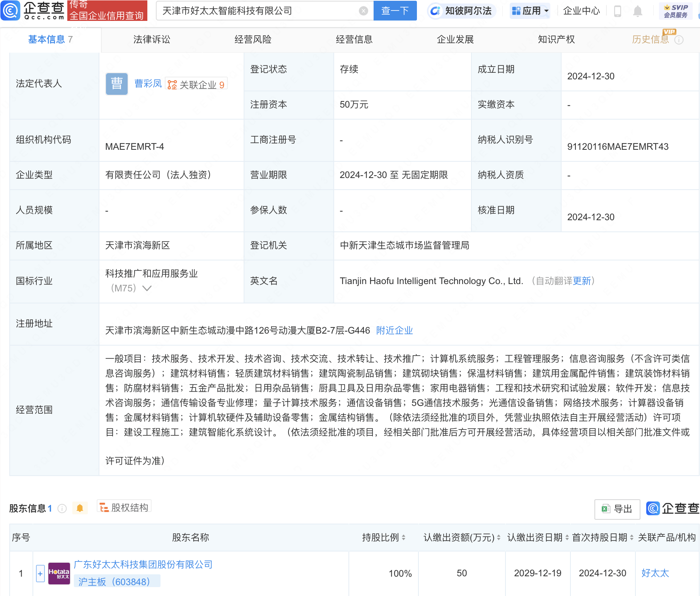Click the 查一下 search button
Viewport: 700px width, 596px height.
coord(395,11)
